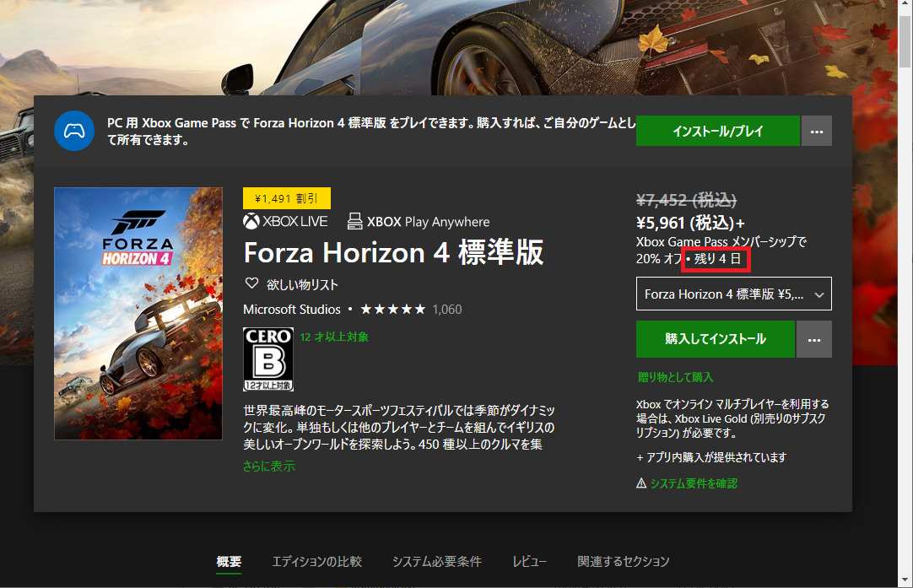
Task: Click the ¥5,961 (税込)+ price text
Action: click(690, 223)
